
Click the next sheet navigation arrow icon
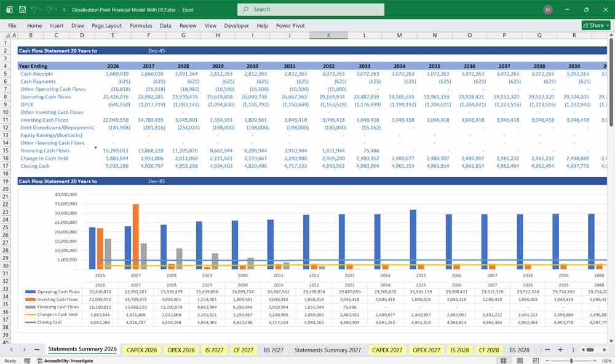[x=24, y=349]
